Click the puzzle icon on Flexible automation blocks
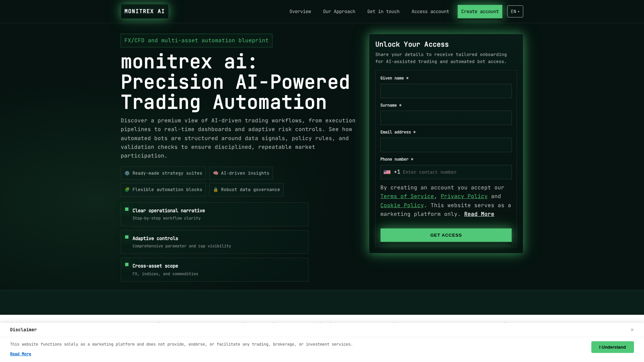 tap(127, 190)
